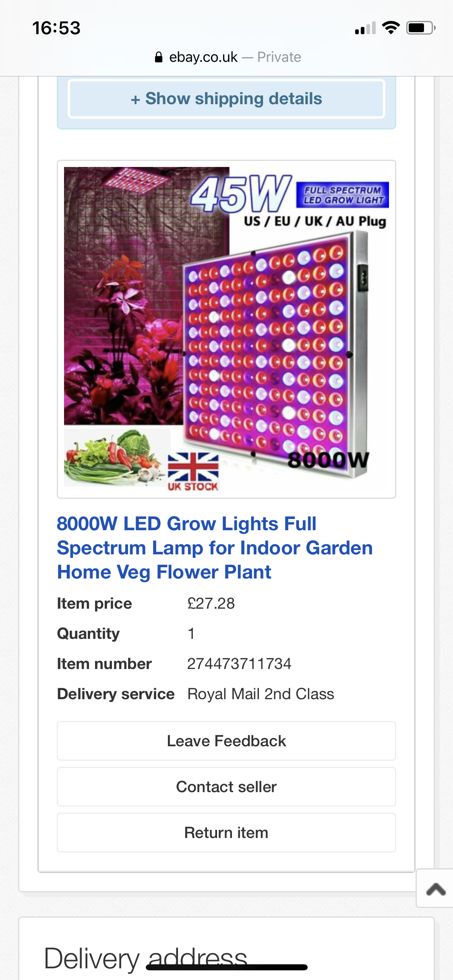Tap the Private browsing label
453x980 pixels.
(x=279, y=57)
